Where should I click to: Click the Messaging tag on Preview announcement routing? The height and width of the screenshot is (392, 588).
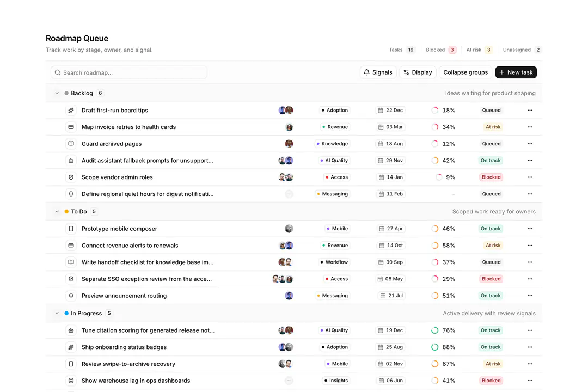coord(332,296)
